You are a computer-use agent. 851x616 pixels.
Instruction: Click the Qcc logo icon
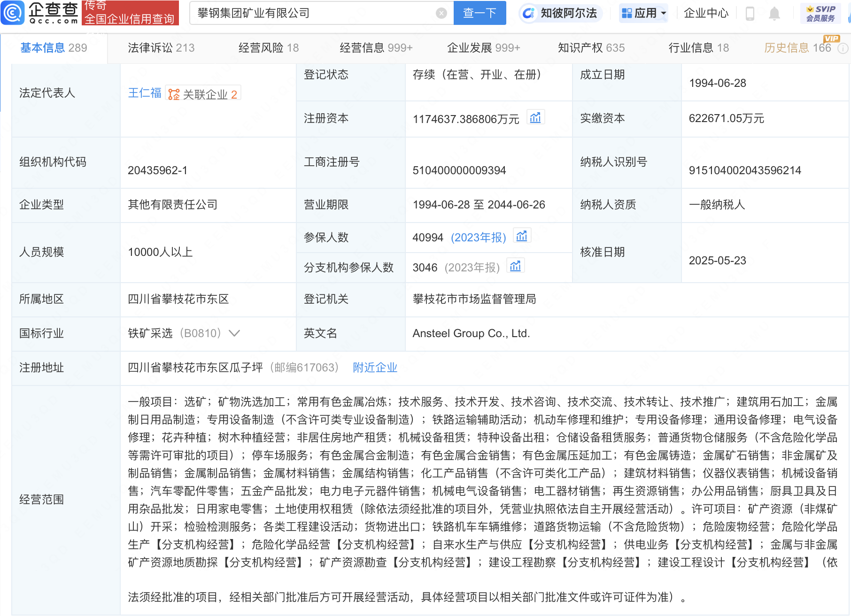13,13
